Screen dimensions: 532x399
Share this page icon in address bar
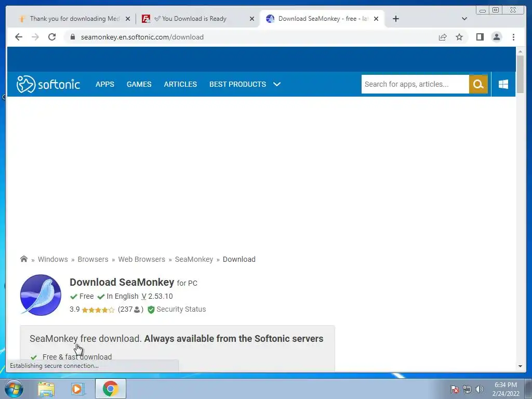coord(443,37)
